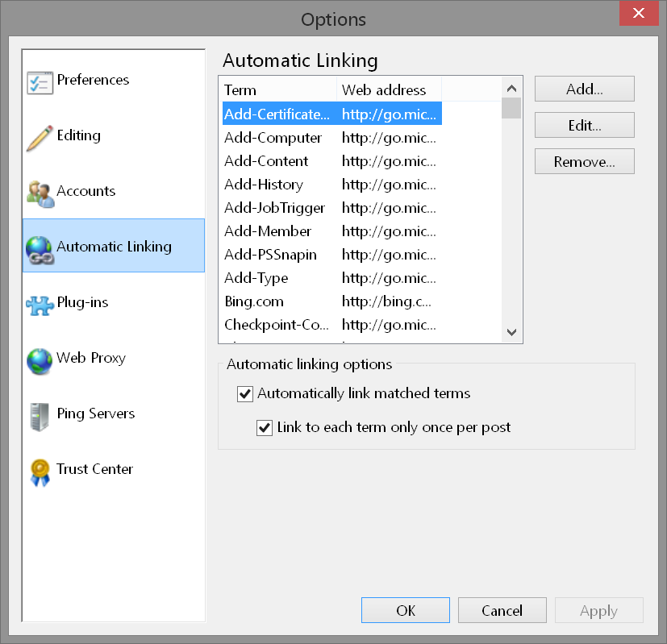Viewport: 667px width, 644px height.
Task: Select the Bing.com term in the list
Action: 254,301
